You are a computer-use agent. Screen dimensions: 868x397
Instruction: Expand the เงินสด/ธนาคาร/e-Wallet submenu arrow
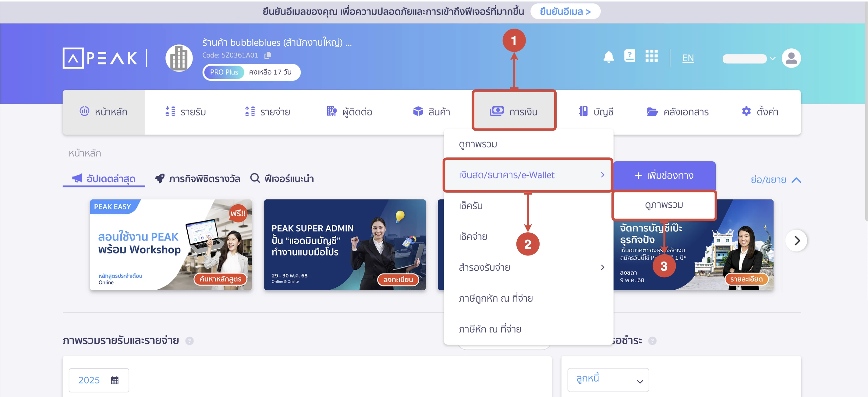(x=603, y=175)
